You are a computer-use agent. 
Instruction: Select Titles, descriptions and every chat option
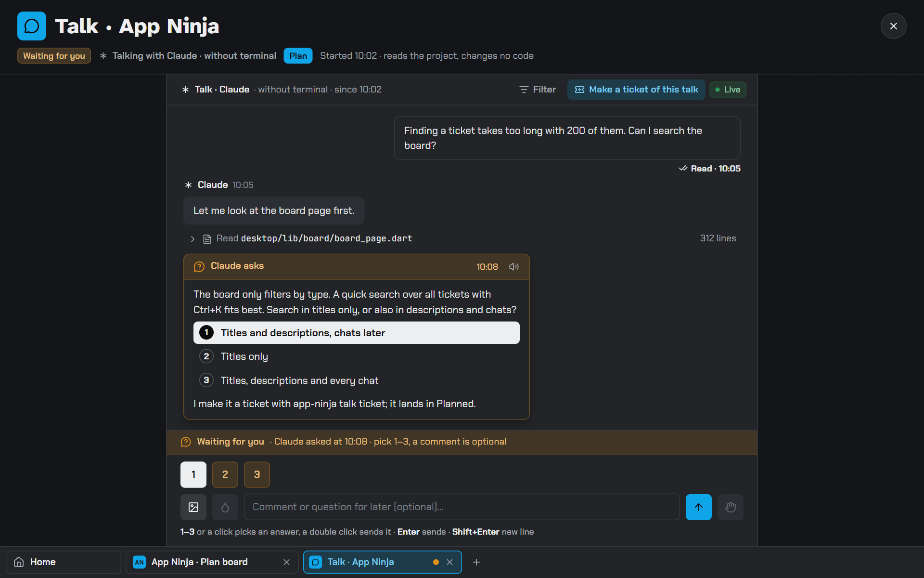tap(357, 381)
